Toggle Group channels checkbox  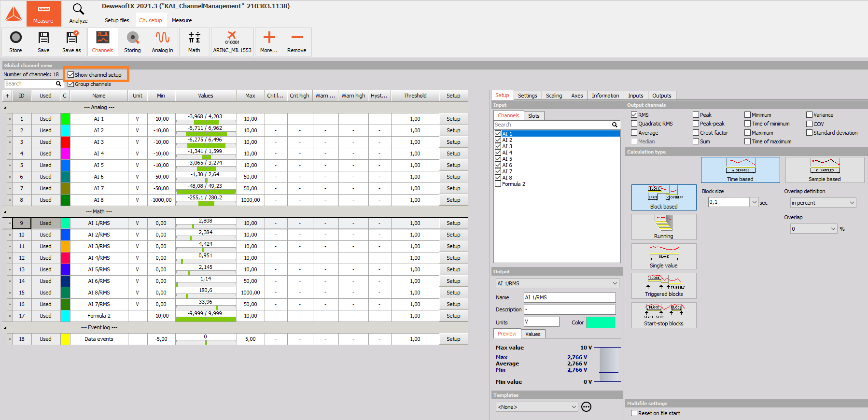(x=70, y=84)
